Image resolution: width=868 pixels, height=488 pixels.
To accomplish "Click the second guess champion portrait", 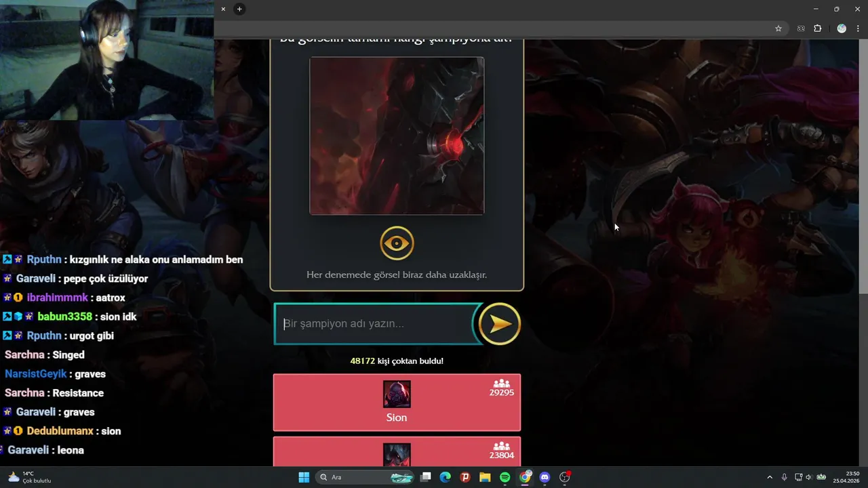I will 397,455.
